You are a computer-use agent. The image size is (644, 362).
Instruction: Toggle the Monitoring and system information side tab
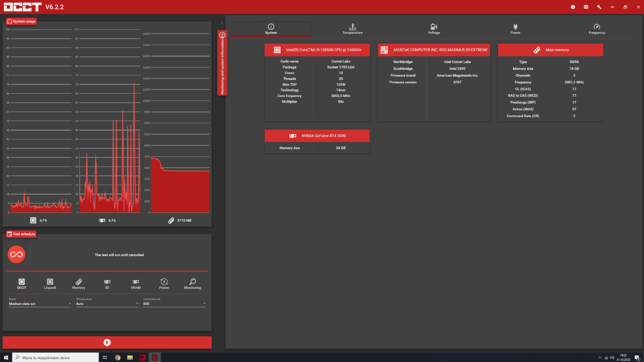222,63
